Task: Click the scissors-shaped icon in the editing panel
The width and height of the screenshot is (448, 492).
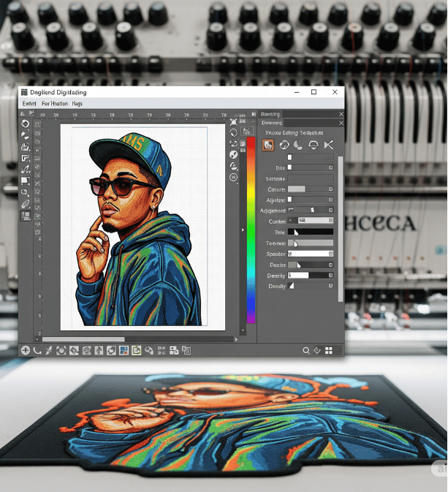Action: pyautogui.click(x=328, y=145)
